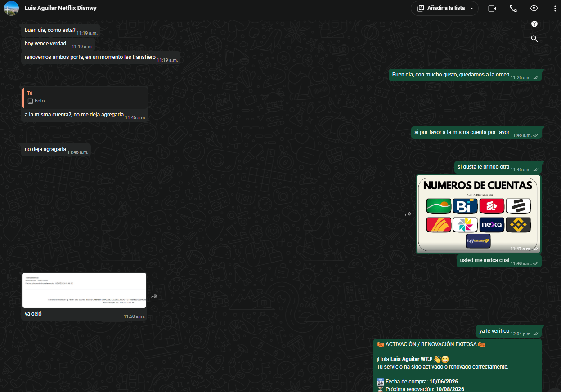Select message 'renovemos ambos porfa'

tap(101, 58)
